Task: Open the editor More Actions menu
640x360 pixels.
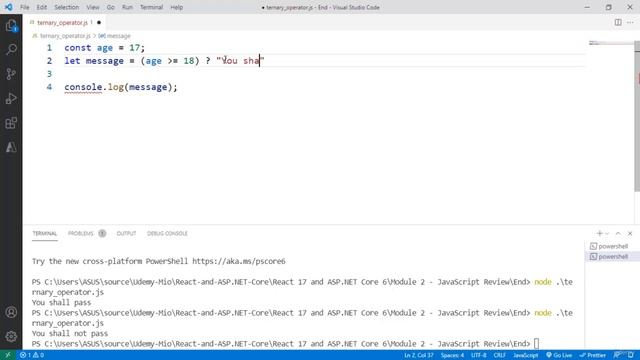Action: pos(630,22)
